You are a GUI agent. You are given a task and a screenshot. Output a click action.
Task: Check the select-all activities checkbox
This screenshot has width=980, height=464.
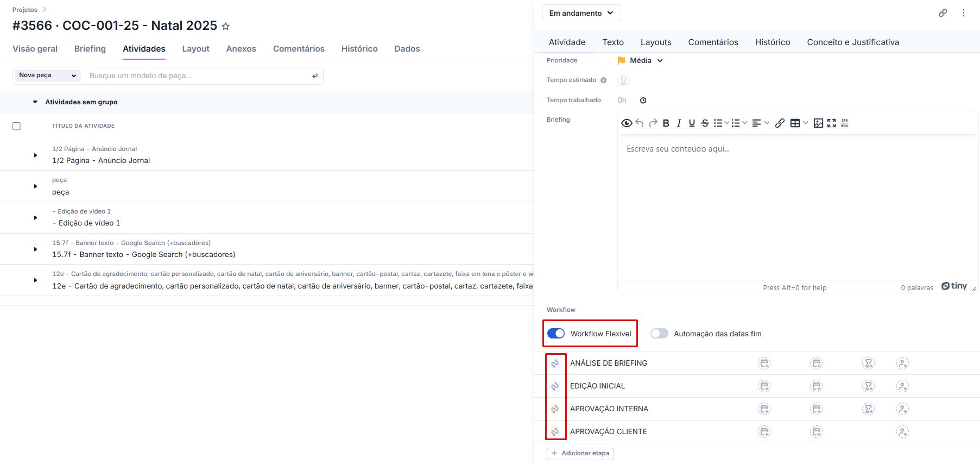17,126
